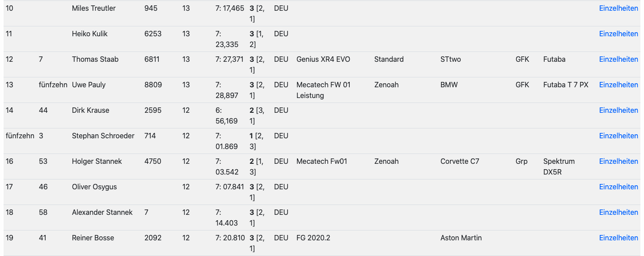Image resolution: width=644 pixels, height=256 pixels.
Task: View Einzelheiten for Thomas Staab
Action: pos(619,59)
